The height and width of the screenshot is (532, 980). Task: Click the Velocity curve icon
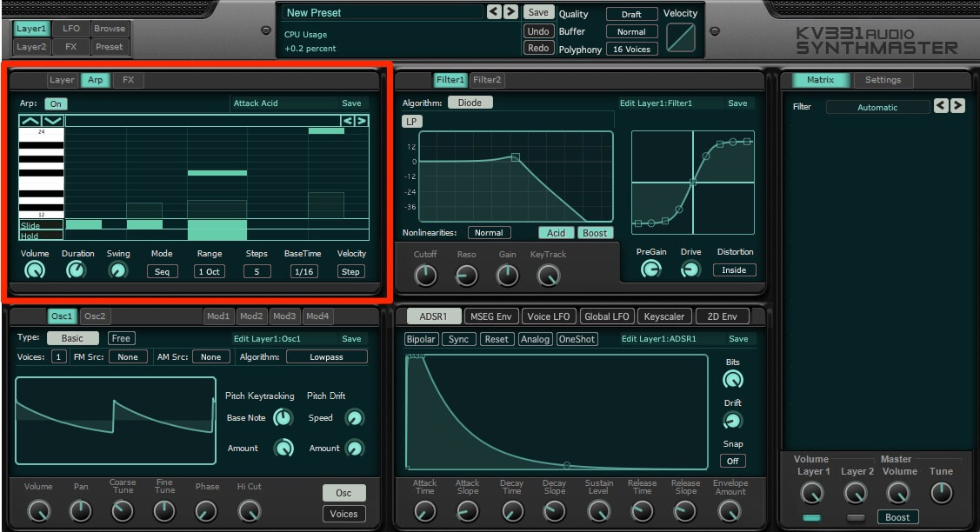click(x=681, y=37)
